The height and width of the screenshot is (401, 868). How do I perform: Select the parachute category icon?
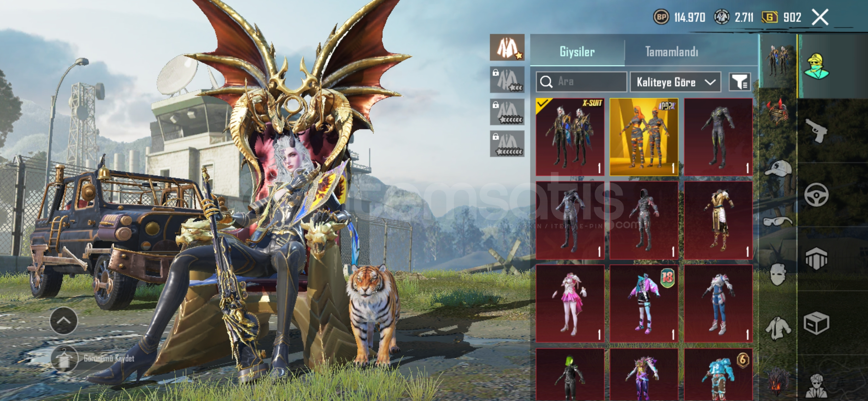(x=816, y=258)
